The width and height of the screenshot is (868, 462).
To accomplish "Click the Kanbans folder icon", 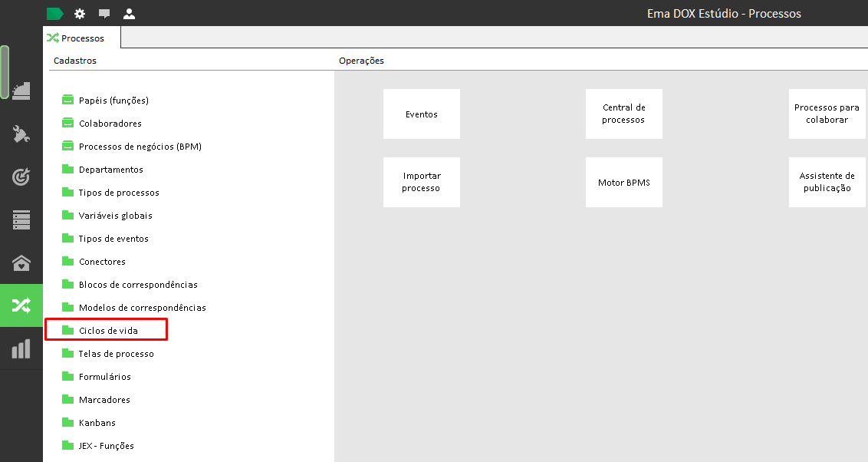I will (x=67, y=422).
